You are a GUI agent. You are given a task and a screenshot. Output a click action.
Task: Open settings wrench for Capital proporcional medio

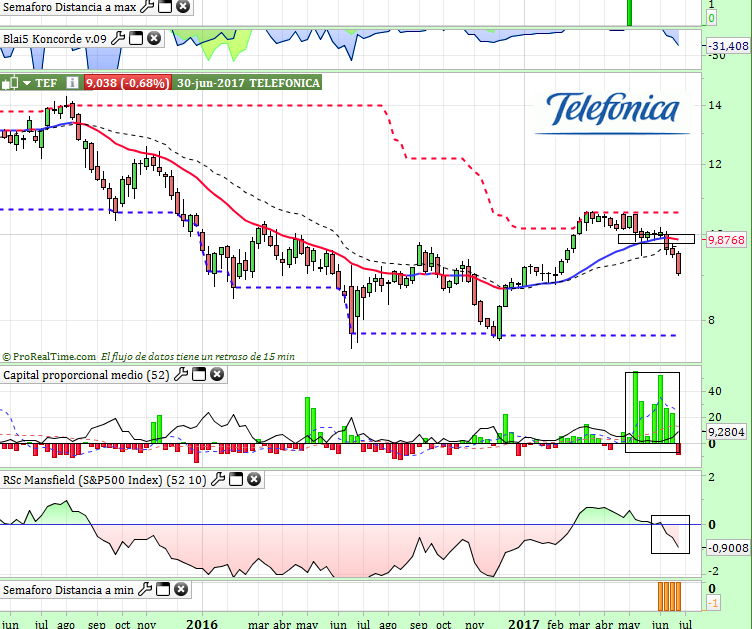[x=181, y=374]
